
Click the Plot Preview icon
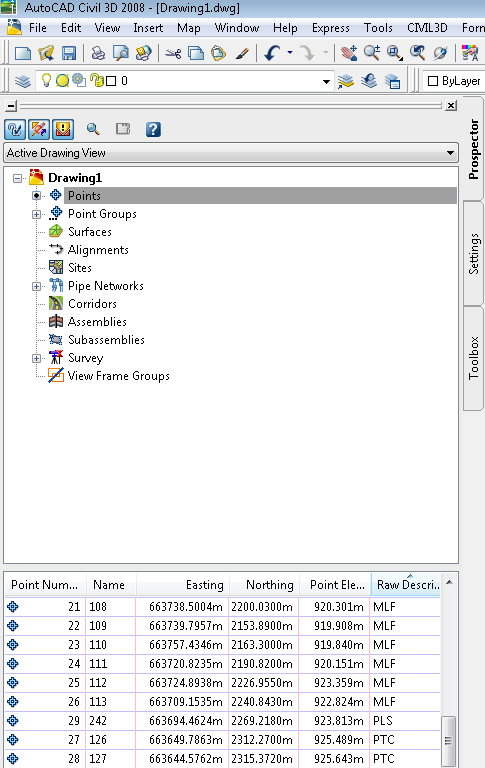tap(121, 53)
